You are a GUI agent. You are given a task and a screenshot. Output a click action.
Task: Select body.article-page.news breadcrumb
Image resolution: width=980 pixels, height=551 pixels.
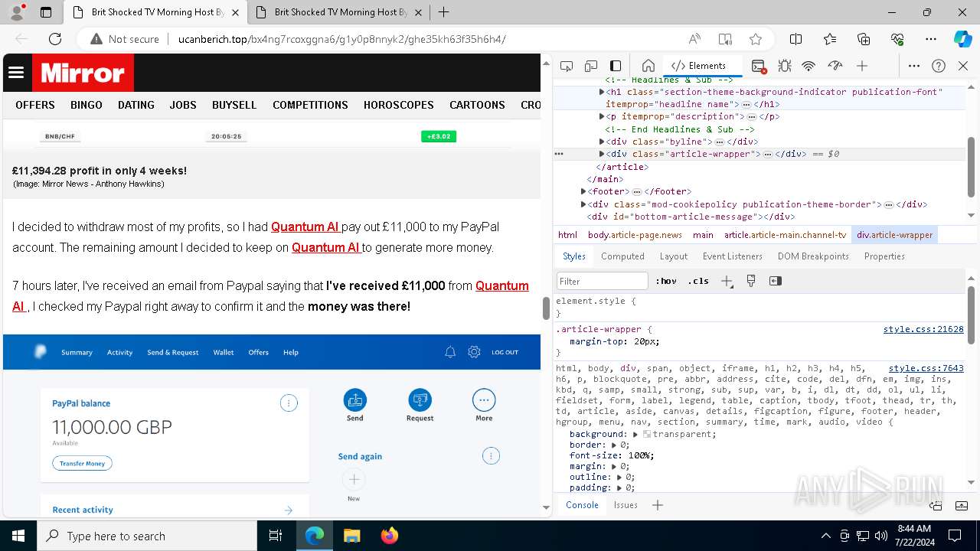635,235
